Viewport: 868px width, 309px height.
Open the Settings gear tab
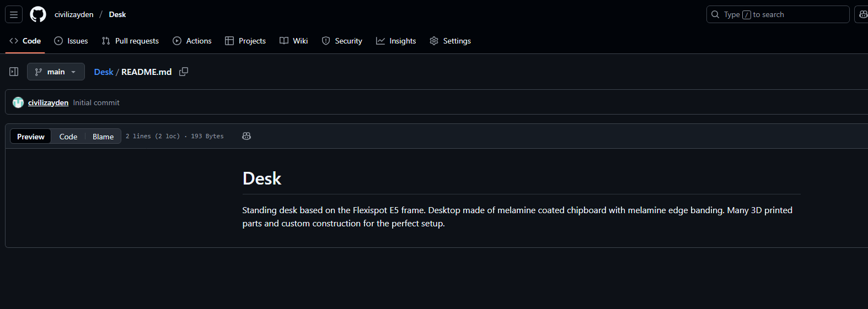pos(450,41)
